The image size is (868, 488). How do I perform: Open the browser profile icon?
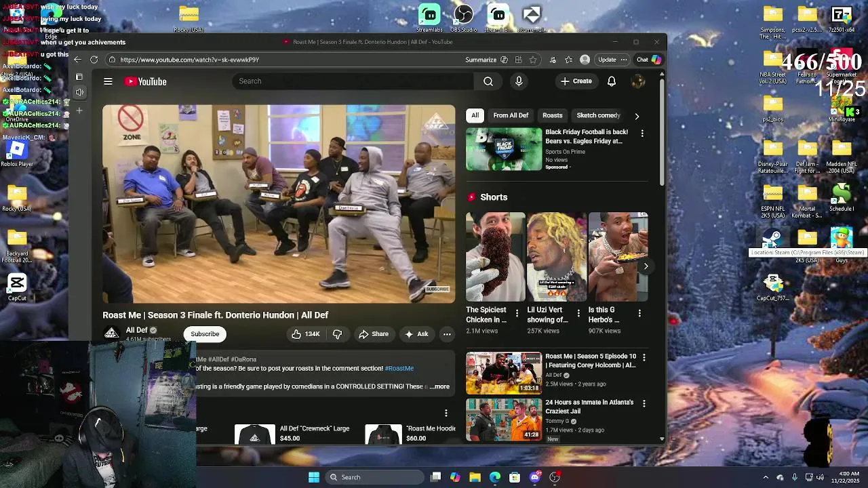pyautogui.click(x=585, y=60)
